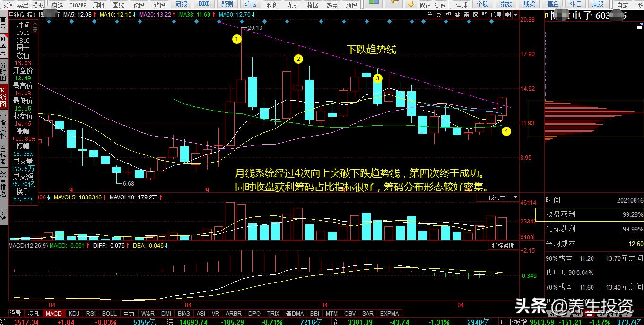Image resolution: width=644 pixels, height=325 pixels.
Task: Open 龙虎 toolbar item
Action: (293, 5)
